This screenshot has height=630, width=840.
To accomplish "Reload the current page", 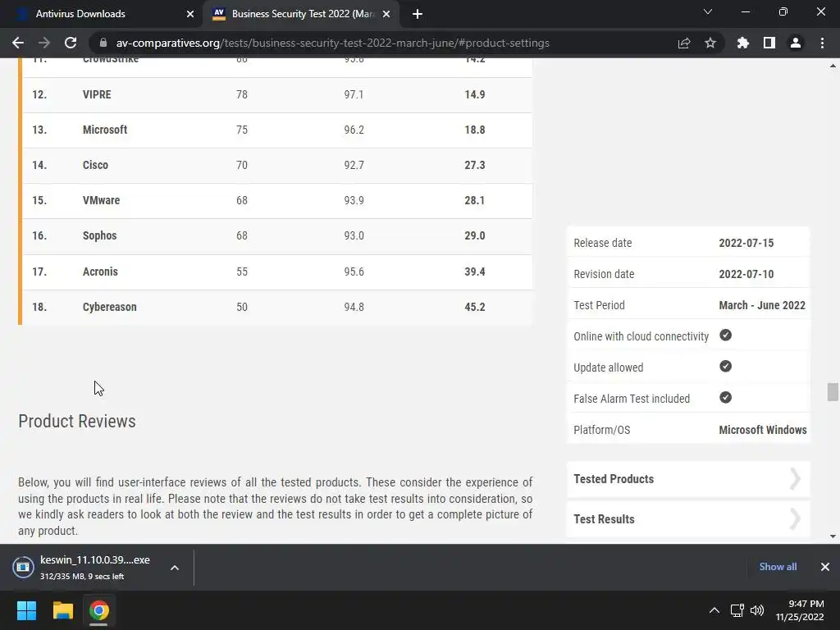I will 71,43.
